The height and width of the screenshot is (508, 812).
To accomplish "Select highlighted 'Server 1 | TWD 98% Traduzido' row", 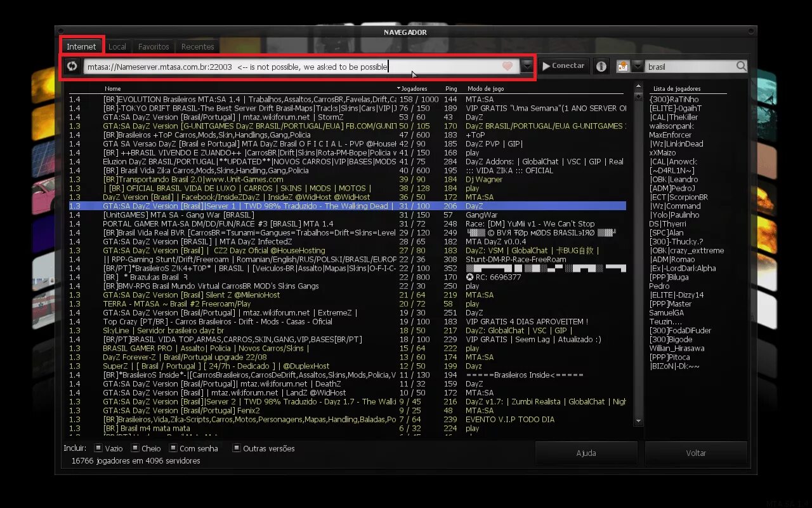I will (348, 206).
